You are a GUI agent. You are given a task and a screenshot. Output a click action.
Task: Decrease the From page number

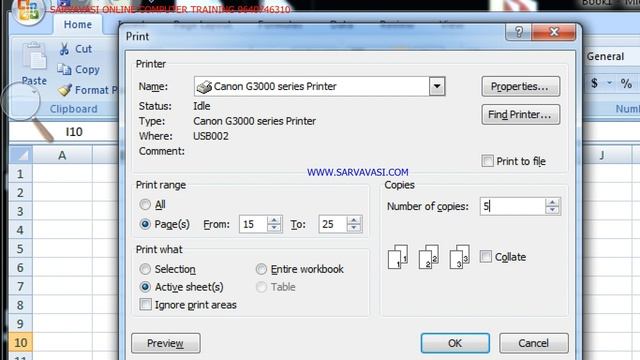point(274,228)
